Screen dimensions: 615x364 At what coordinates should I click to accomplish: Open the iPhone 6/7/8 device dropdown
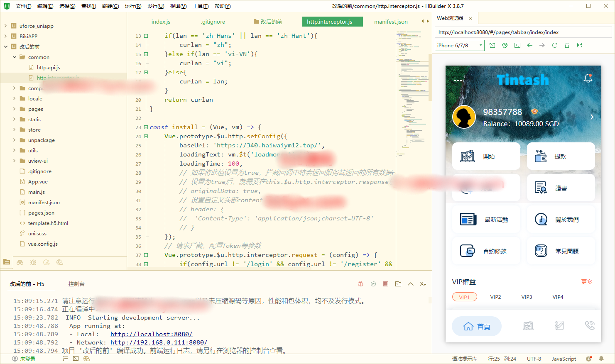[459, 45]
